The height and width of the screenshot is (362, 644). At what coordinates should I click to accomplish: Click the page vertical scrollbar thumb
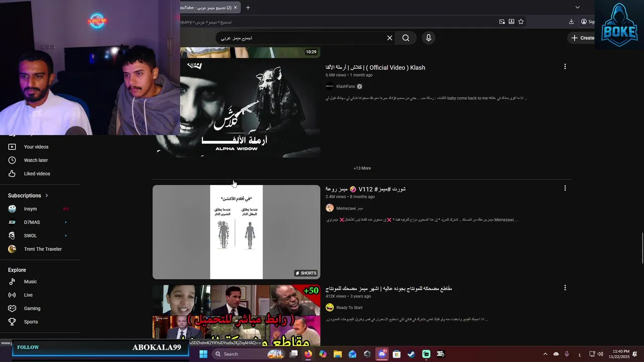coord(641,248)
